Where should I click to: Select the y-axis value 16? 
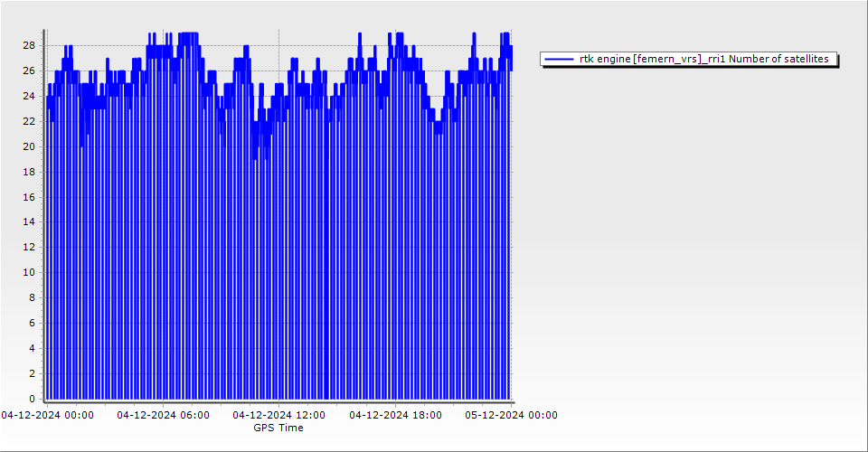(x=30, y=196)
